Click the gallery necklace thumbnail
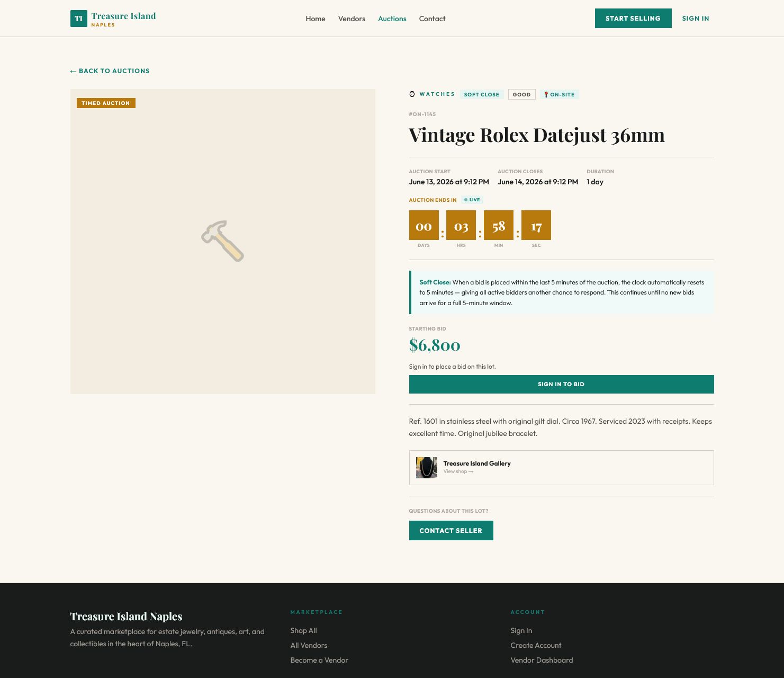 pos(427,468)
